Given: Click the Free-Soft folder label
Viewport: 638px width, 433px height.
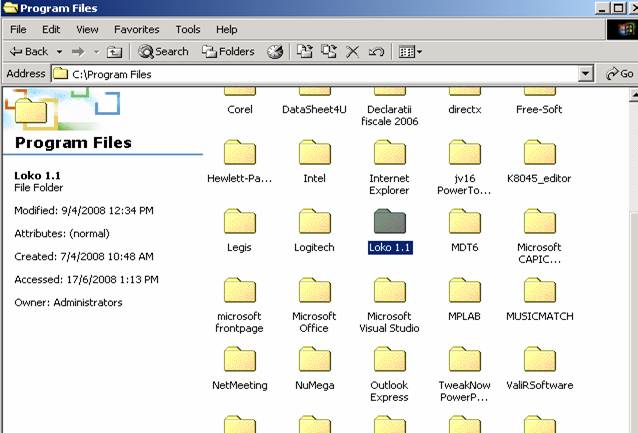Looking at the screenshot, I should pos(539,109).
